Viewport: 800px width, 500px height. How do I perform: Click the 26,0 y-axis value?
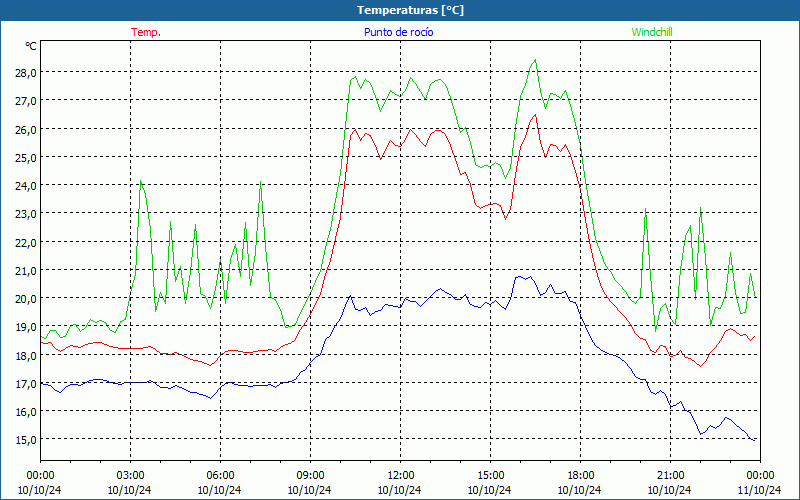pyautogui.click(x=26, y=130)
